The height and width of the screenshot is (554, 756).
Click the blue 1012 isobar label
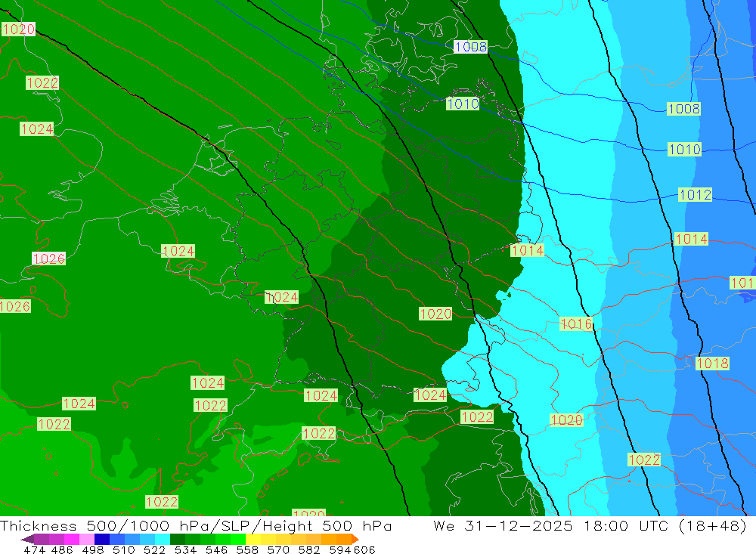695,195
